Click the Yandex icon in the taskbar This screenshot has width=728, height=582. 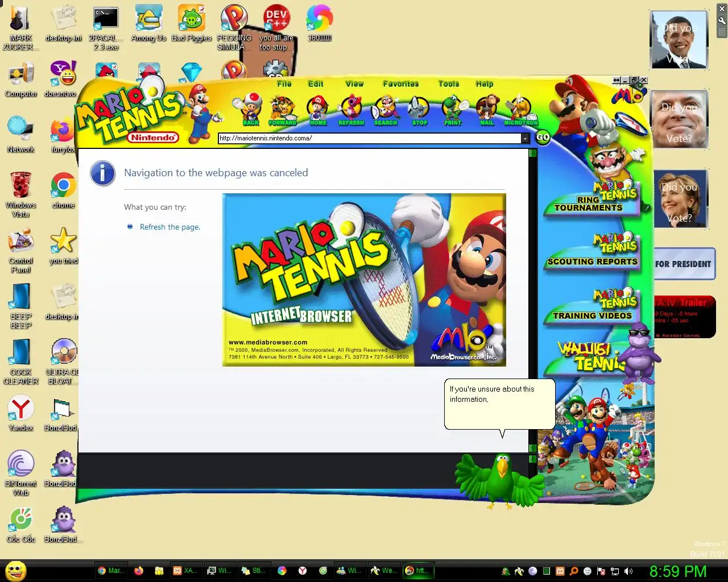[x=303, y=571]
